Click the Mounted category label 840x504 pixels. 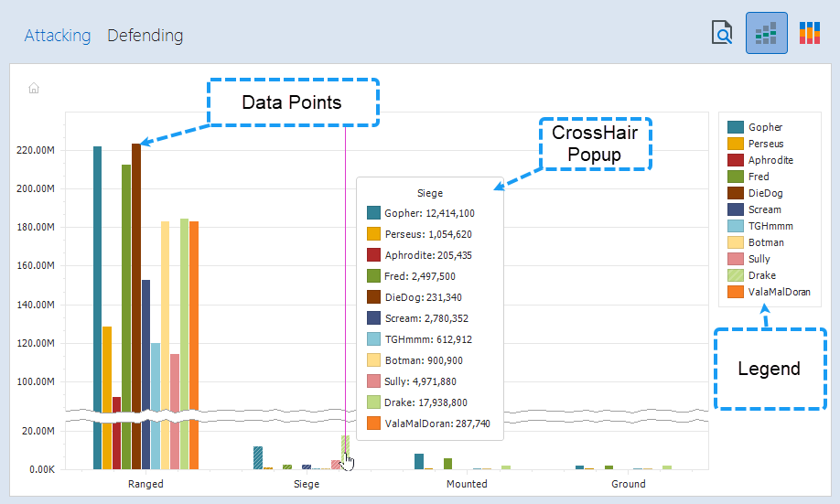[467, 484]
